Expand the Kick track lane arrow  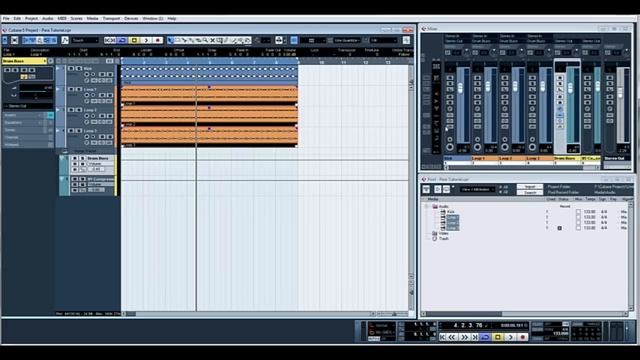(x=58, y=68)
